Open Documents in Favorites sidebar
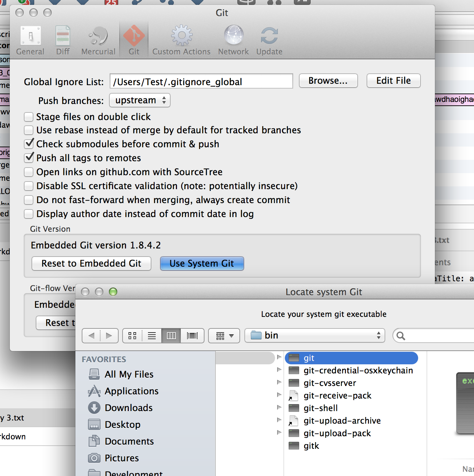This screenshot has height=476, width=474. (x=121, y=441)
